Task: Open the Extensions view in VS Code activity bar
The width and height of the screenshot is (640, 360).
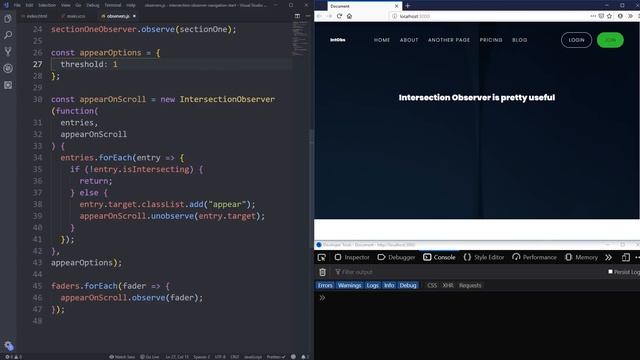Action: (x=8, y=85)
